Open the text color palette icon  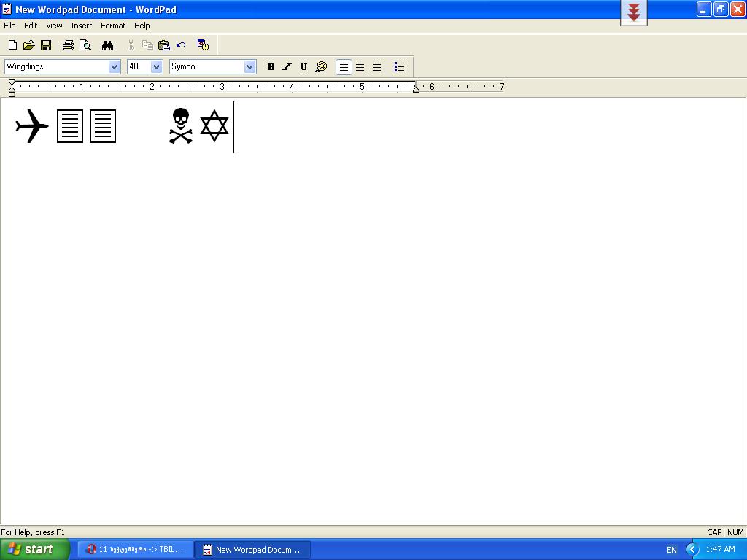321,66
